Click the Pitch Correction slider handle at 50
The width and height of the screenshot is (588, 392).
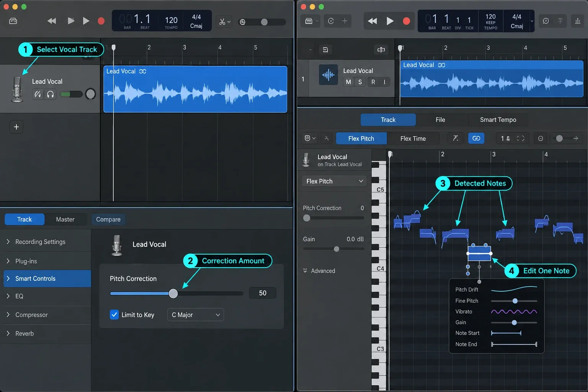pyautogui.click(x=173, y=294)
